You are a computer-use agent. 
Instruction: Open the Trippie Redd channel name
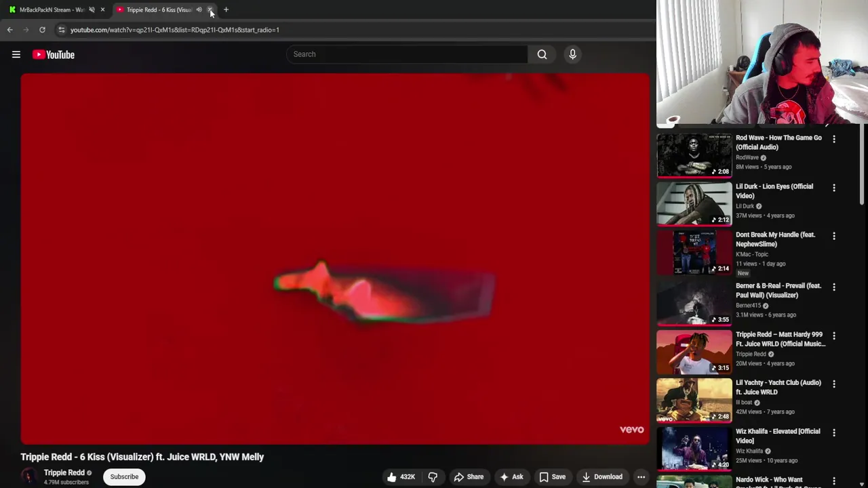coord(64,472)
